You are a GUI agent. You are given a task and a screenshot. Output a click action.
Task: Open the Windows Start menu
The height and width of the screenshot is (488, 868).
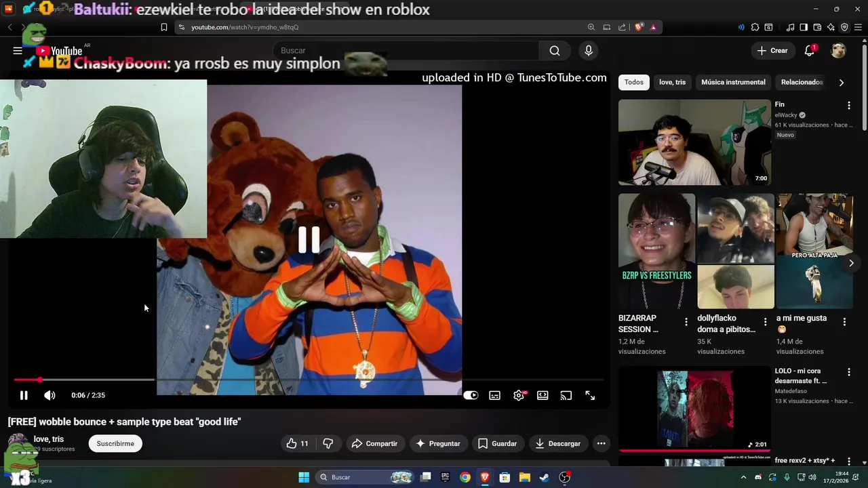304,477
